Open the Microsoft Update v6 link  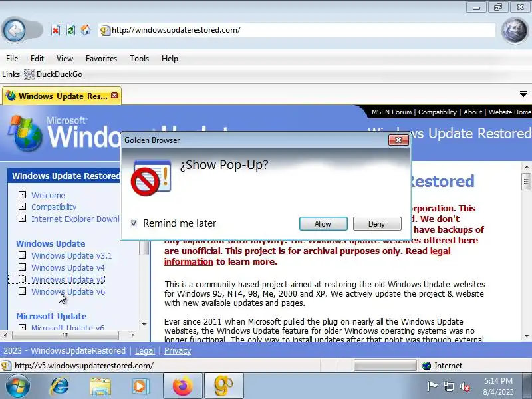68,328
